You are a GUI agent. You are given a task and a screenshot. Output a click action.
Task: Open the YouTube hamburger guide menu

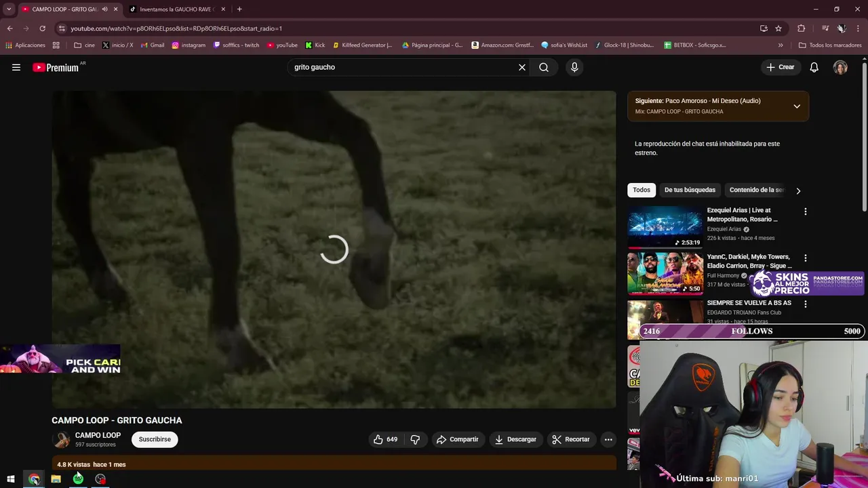tap(16, 67)
